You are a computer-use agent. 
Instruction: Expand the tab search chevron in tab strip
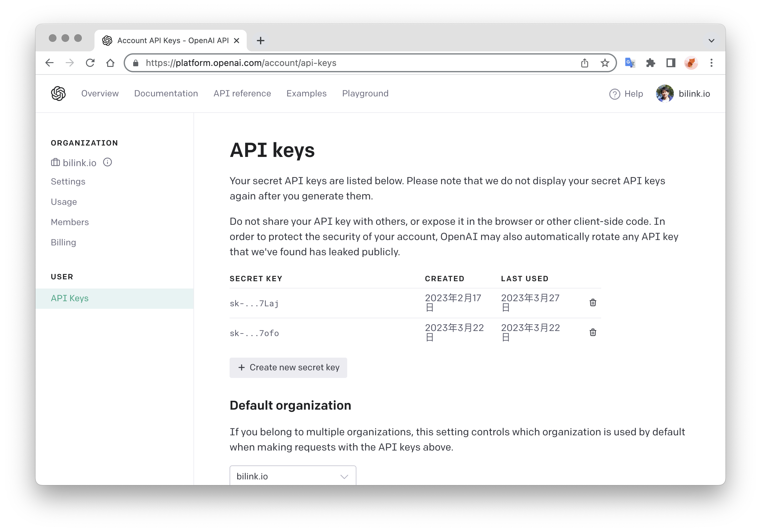(x=711, y=41)
